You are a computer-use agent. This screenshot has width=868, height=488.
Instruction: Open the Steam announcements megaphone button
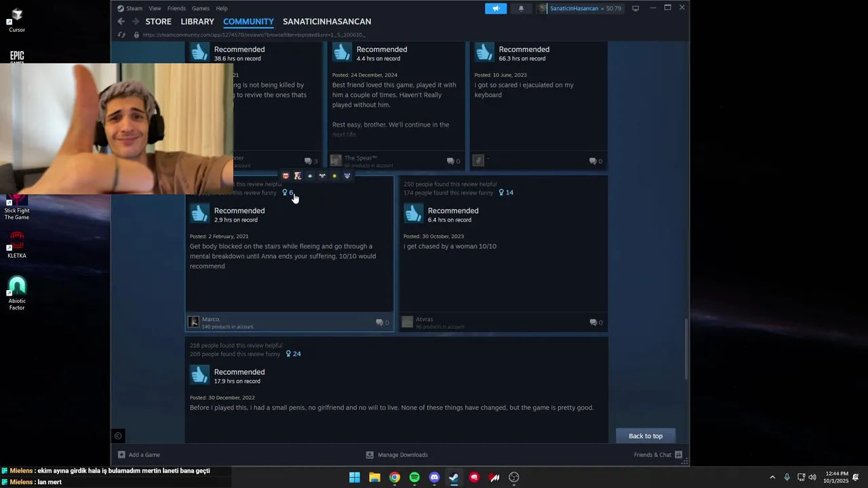click(x=496, y=8)
